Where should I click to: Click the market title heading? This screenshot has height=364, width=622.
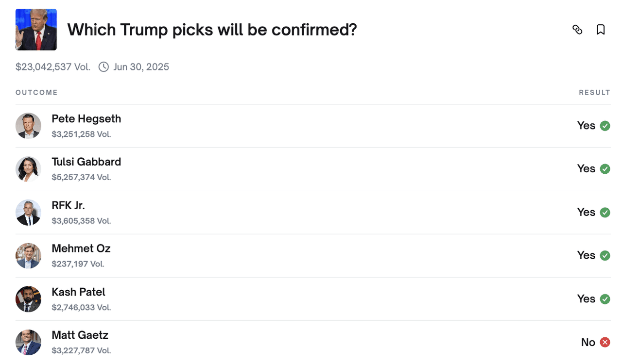click(x=212, y=30)
